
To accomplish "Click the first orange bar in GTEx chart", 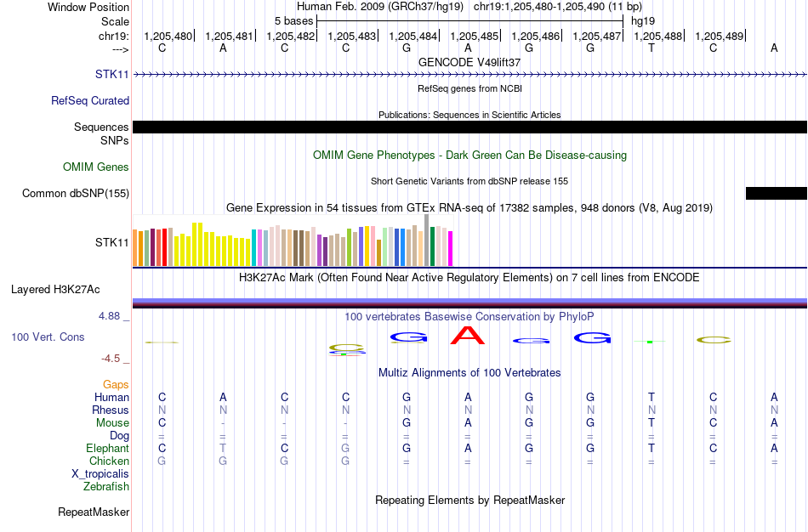I will [135, 247].
